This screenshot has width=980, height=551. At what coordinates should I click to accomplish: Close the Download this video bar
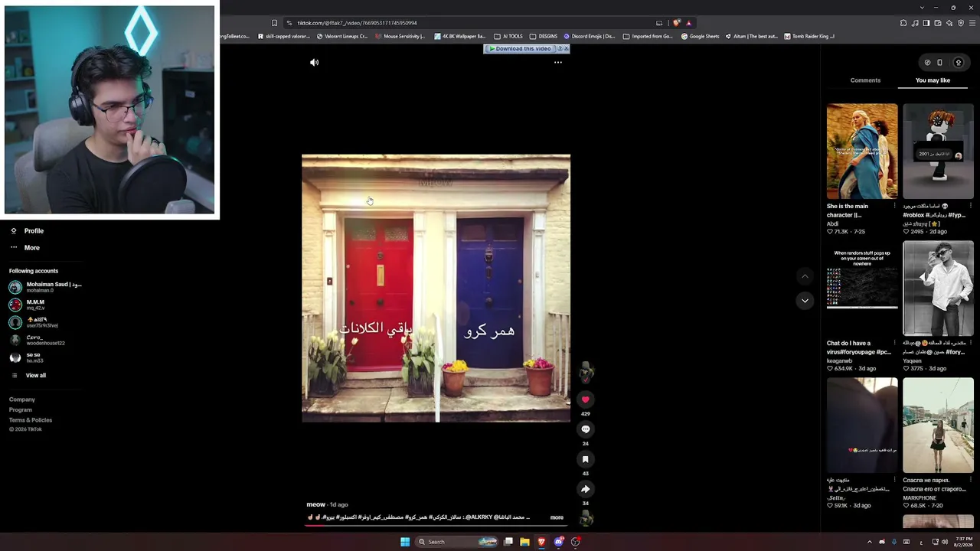566,49
